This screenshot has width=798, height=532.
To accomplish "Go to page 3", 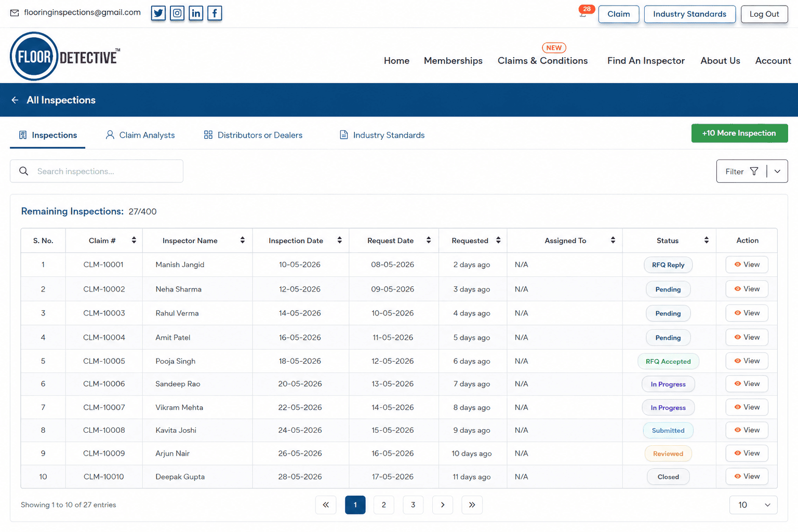I will point(413,505).
